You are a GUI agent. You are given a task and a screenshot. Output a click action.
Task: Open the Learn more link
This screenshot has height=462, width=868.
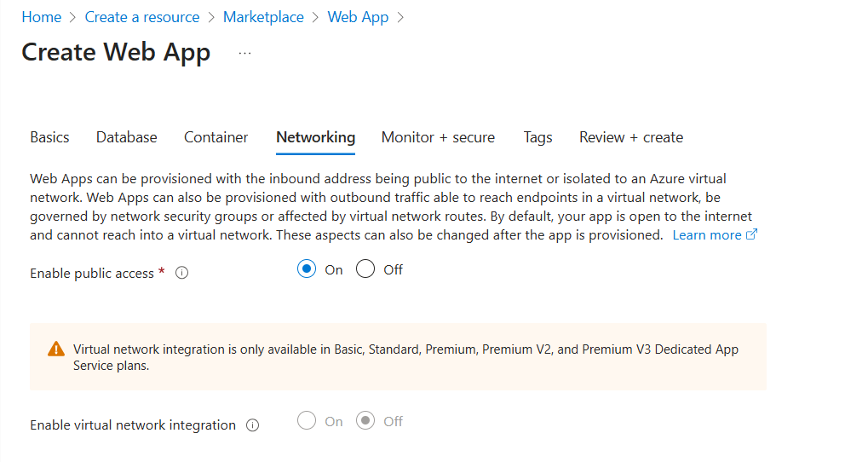pos(706,234)
